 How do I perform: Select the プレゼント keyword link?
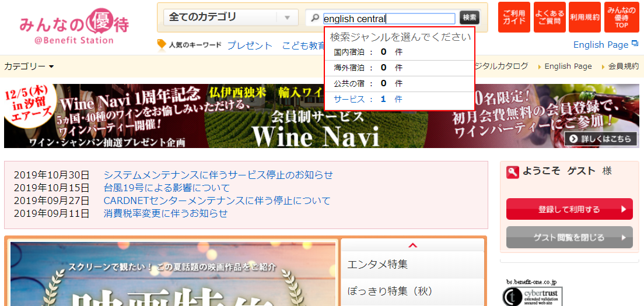(x=250, y=45)
